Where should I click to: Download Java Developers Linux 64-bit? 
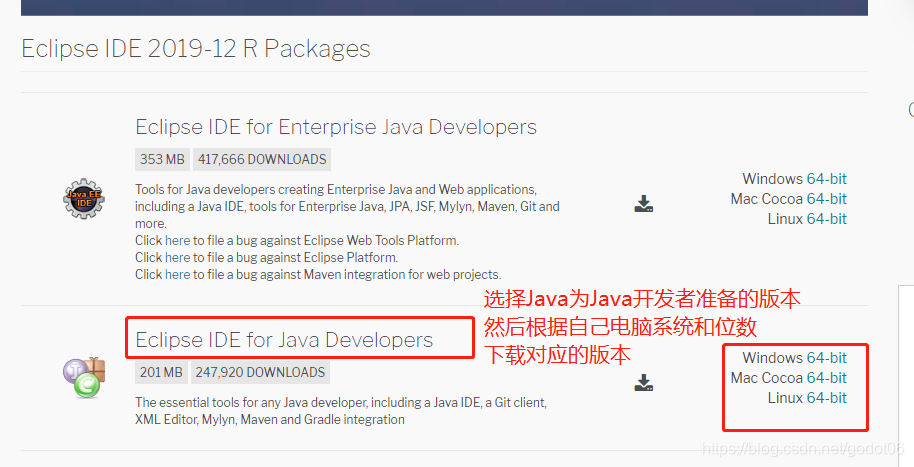click(827, 398)
